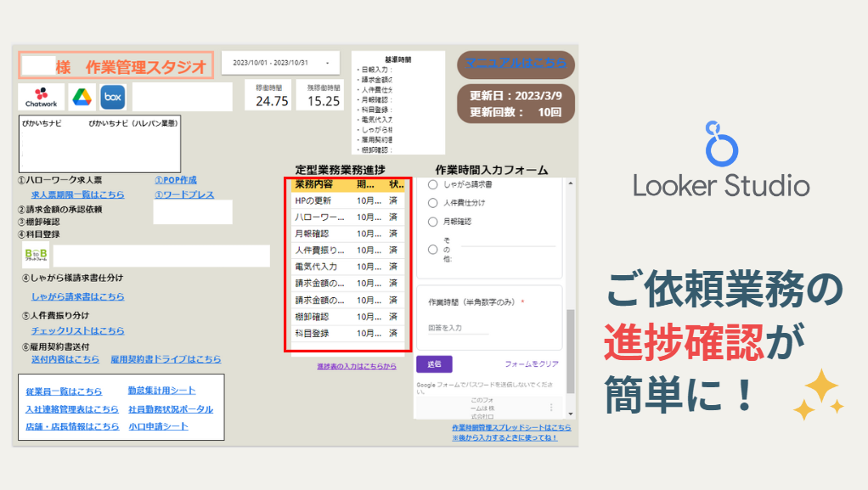Open Box from its blue icon
This screenshot has width=868, height=490.
pyautogui.click(x=111, y=98)
